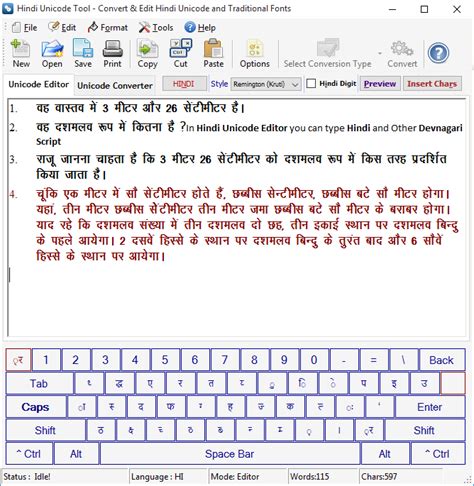Toggle the left on-screen Alt key
The height and width of the screenshot is (486, 474).
tap(76, 454)
